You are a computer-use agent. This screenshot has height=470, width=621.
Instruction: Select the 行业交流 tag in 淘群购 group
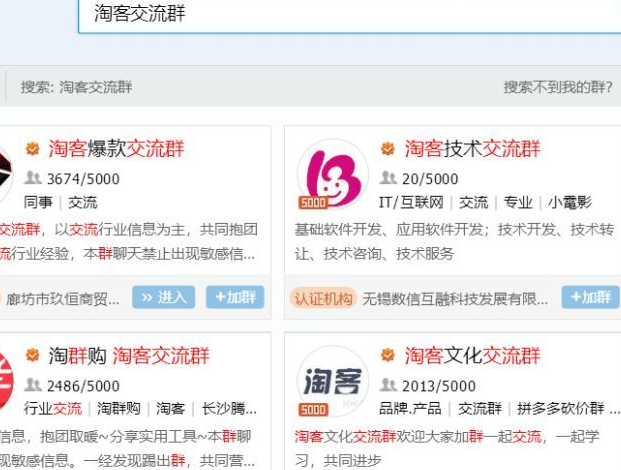(53, 409)
